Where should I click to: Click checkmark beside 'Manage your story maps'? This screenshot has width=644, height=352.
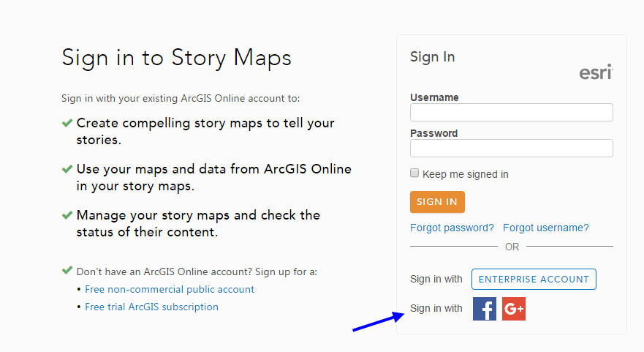pos(67,216)
